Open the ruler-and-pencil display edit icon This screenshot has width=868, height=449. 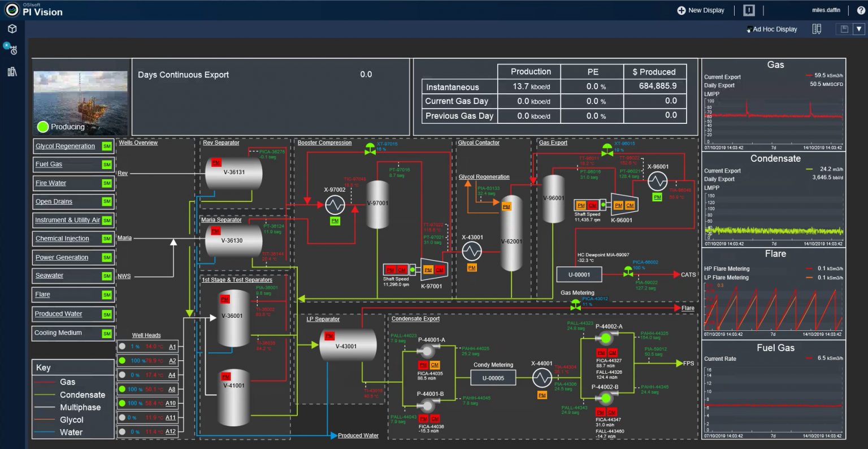pyautogui.click(x=818, y=29)
